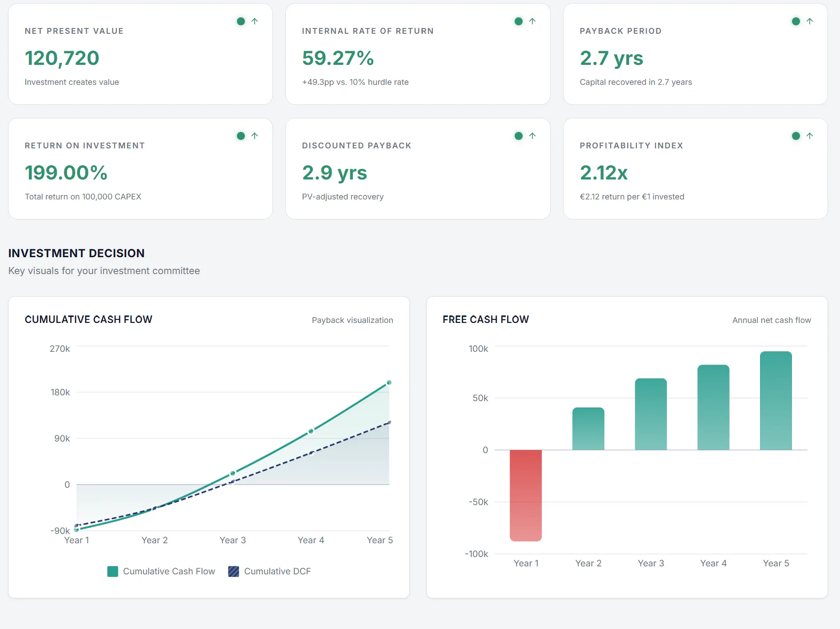Click the 180k axis label on cumulative chart
This screenshot has height=629, width=840.
60,392
